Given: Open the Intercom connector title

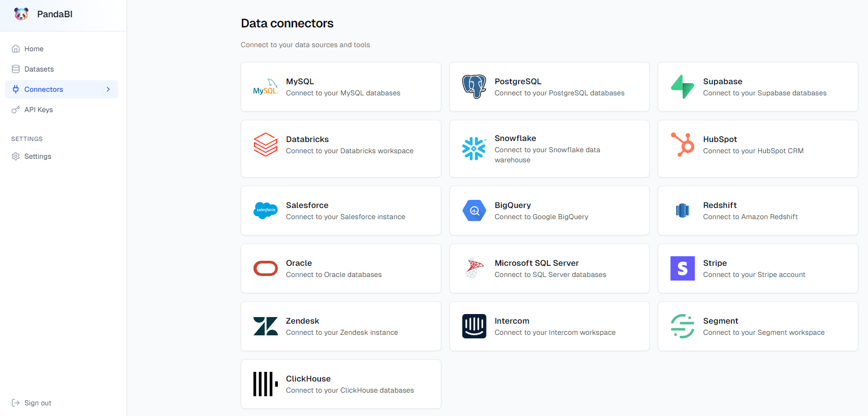Looking at the screenshot, I should pyautogui.click(x=511, y=321).
